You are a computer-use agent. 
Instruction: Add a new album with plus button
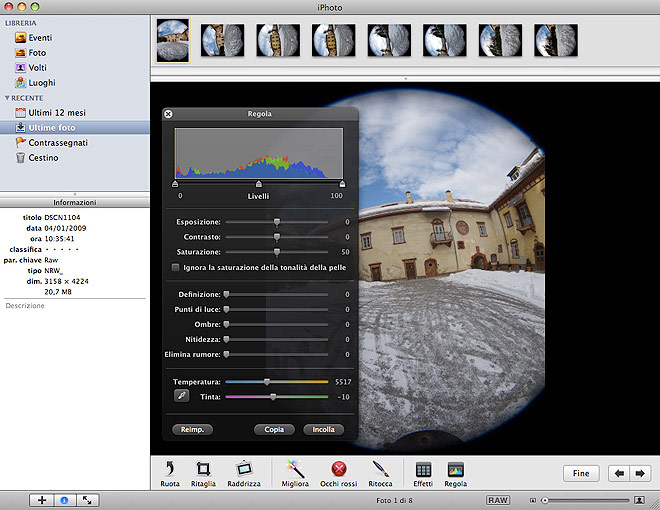click(42, 500)
